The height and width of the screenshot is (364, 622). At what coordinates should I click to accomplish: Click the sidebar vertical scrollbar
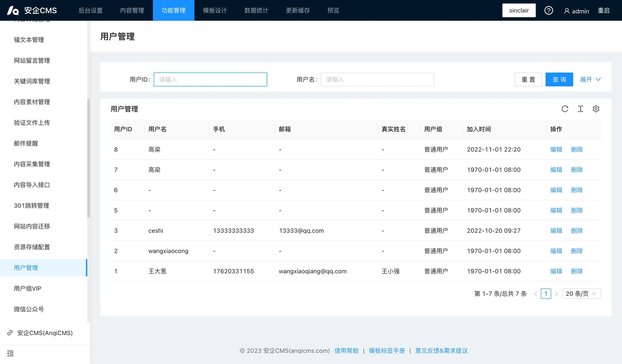click(89, 158)
